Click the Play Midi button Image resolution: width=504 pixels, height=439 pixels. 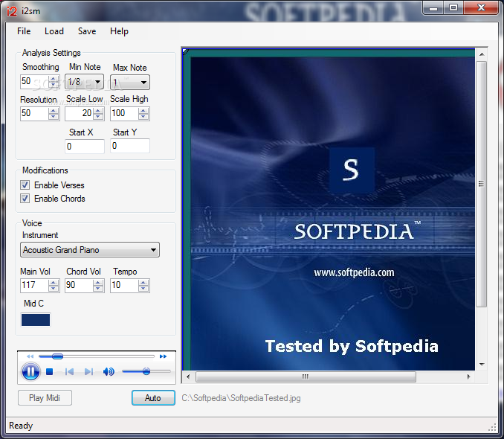45,398
